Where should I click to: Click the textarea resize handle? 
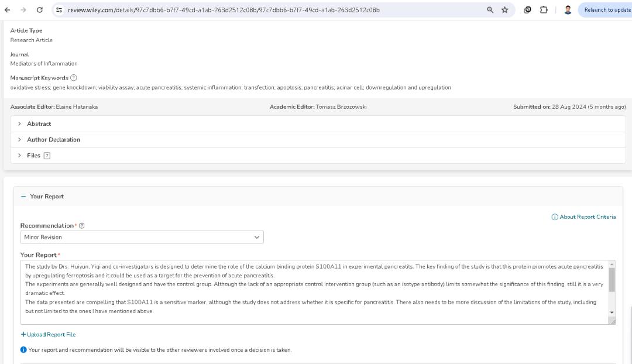613,321
